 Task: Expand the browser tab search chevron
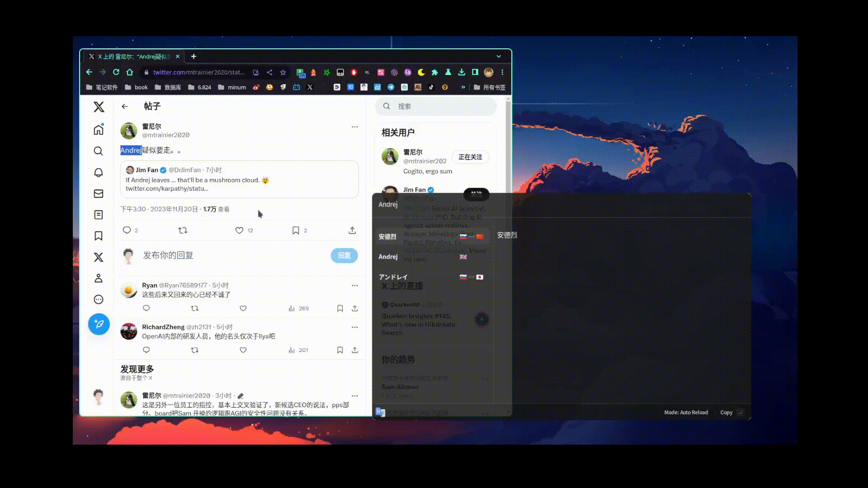[x=499, y=56]
